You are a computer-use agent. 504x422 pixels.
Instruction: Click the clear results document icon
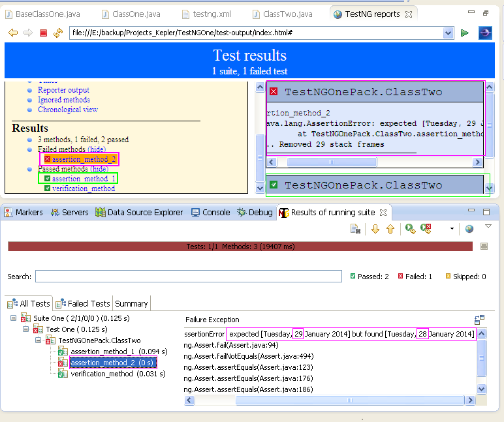point(355,229)
